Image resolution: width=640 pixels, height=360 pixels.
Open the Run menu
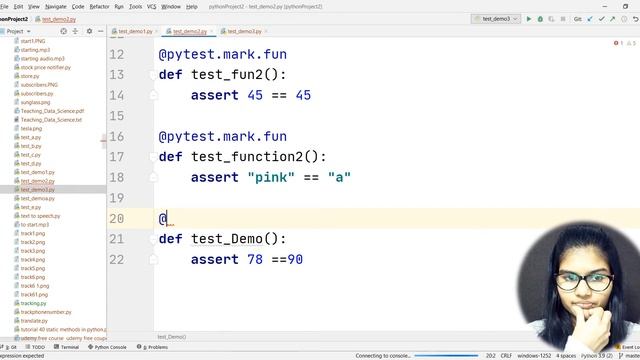(119, 7)
